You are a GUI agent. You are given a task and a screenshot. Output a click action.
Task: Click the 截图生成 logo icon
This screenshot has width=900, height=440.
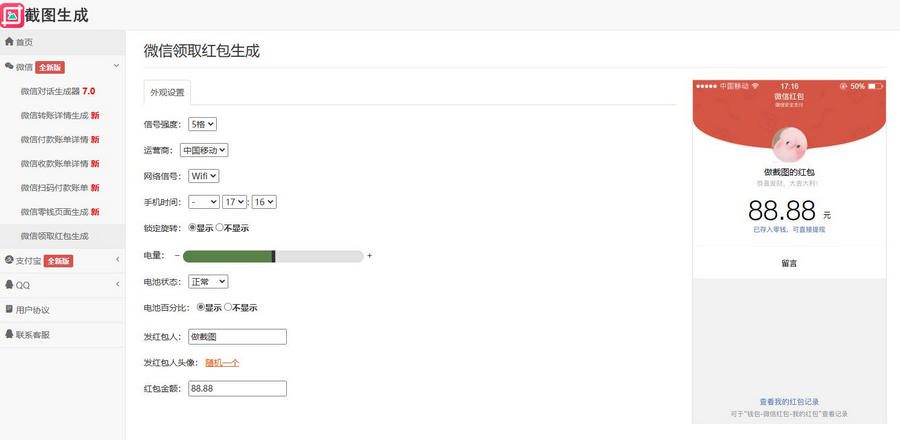pos(13,15)
